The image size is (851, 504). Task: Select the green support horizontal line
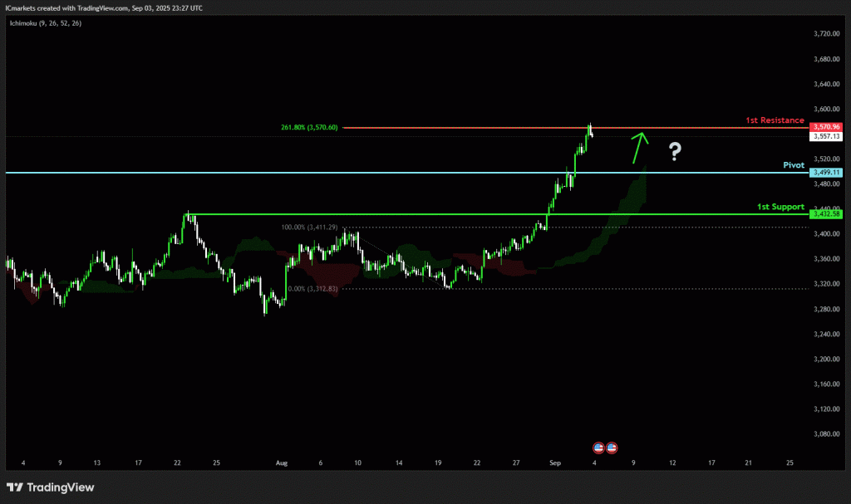tap(497, 214)
